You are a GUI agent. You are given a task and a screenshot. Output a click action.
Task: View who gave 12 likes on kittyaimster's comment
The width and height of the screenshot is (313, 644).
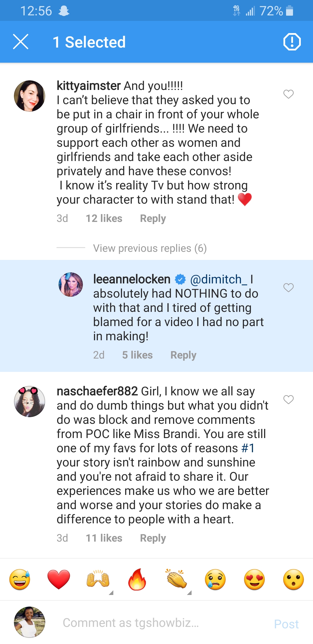pos(104,218)
